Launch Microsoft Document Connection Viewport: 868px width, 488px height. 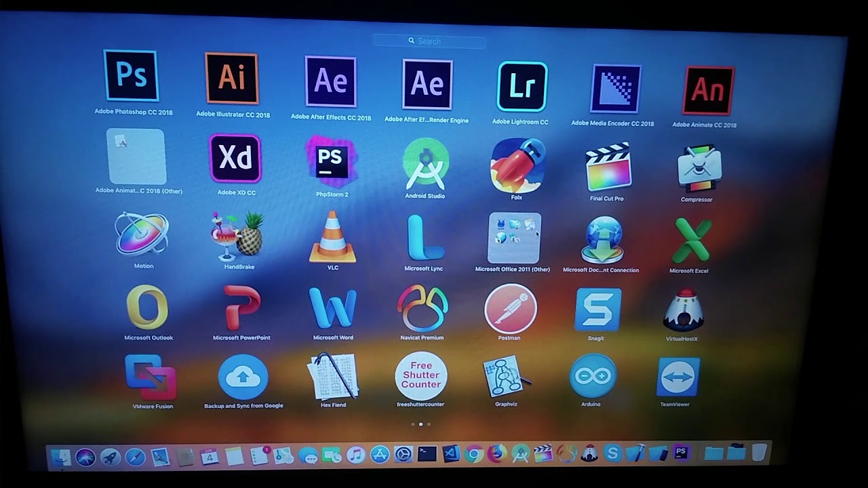coord(603,240)
